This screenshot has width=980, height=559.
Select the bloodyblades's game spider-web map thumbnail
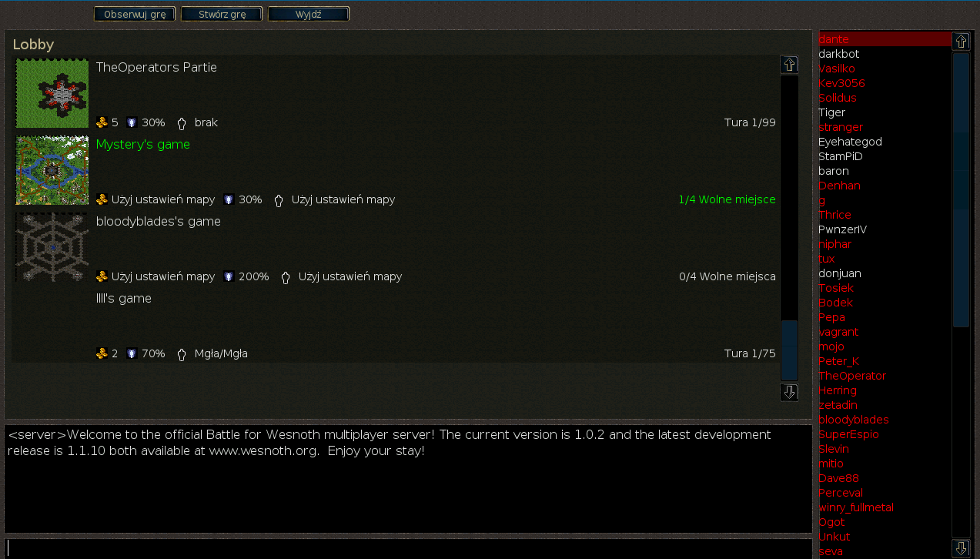coord(52,247)
